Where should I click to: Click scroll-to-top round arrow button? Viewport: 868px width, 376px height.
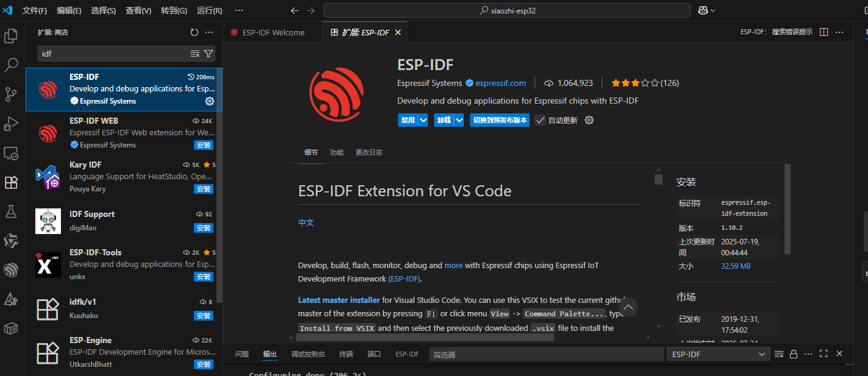628,307
